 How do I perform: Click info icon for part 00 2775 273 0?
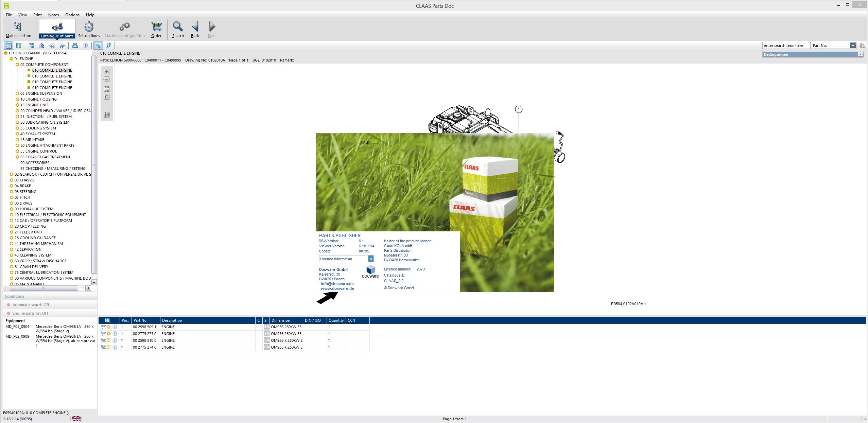click(x=115, y=334)
